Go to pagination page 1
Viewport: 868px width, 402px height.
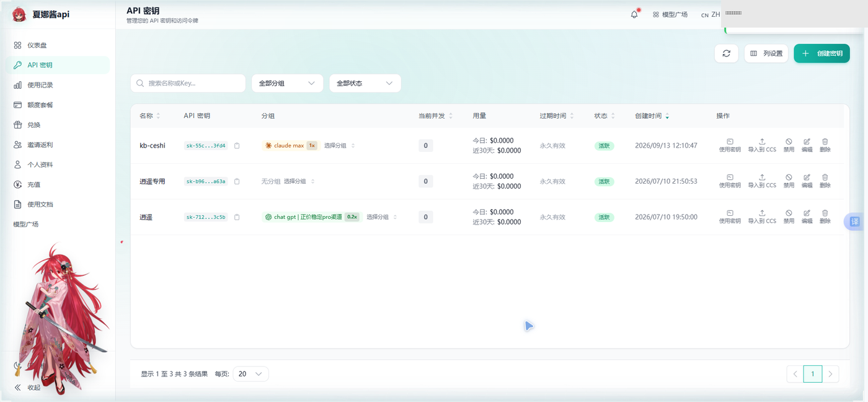click(813, 373)
